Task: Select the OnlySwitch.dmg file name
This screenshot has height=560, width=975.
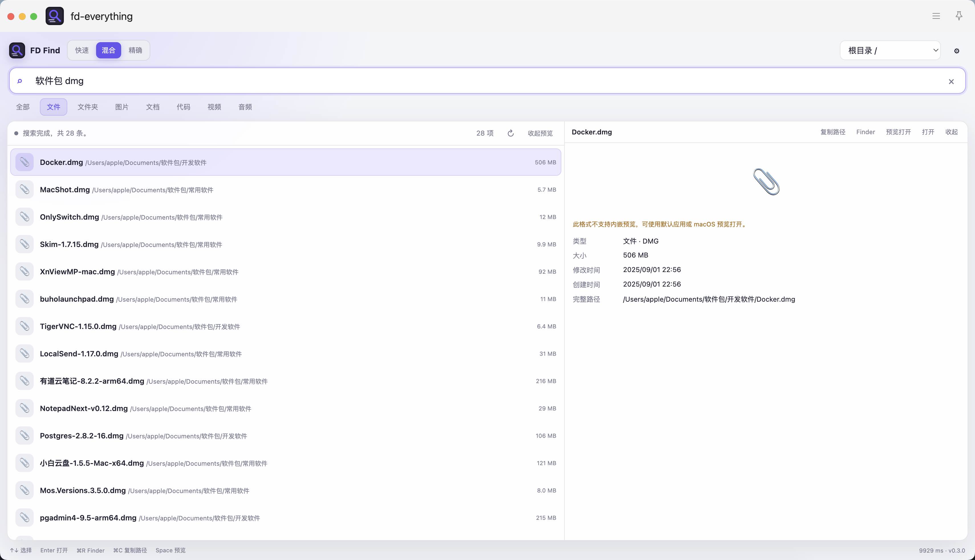Action: [69, 217]
